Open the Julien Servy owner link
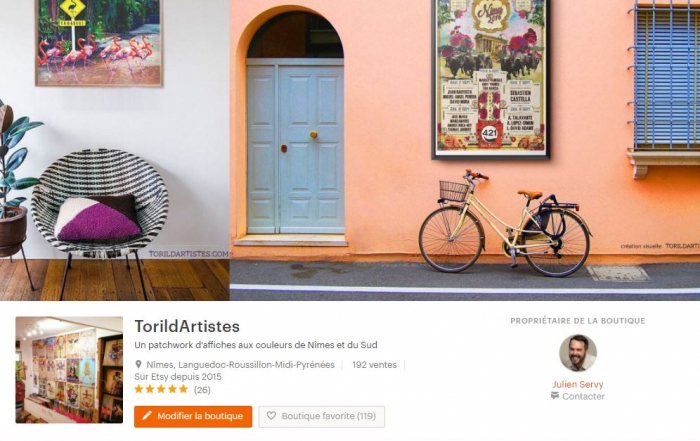 (578, 384)
